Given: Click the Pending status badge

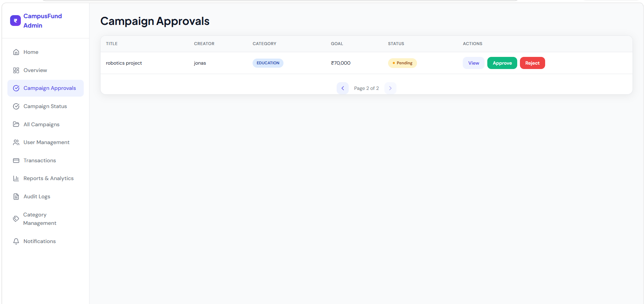Looking at the screenshot, I should pos(402,63).
